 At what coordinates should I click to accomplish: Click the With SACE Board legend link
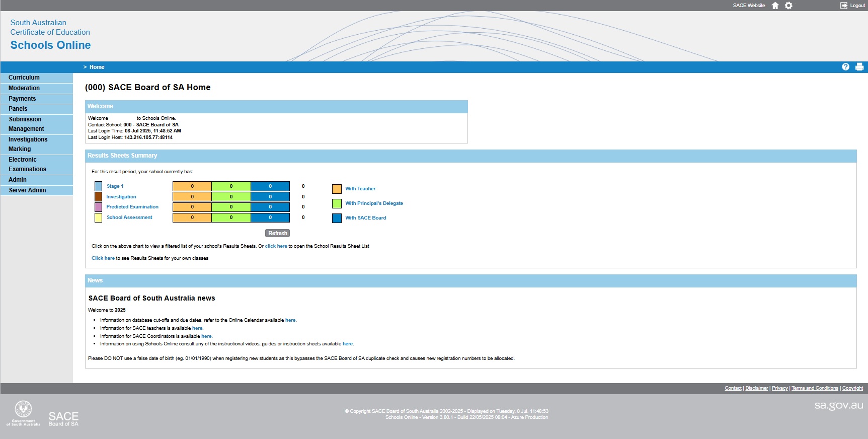click(x=366, y=218)
